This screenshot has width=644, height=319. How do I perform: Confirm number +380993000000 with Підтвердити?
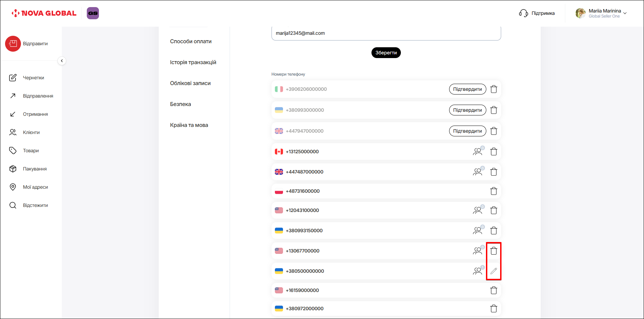click(x=467, y=110)
